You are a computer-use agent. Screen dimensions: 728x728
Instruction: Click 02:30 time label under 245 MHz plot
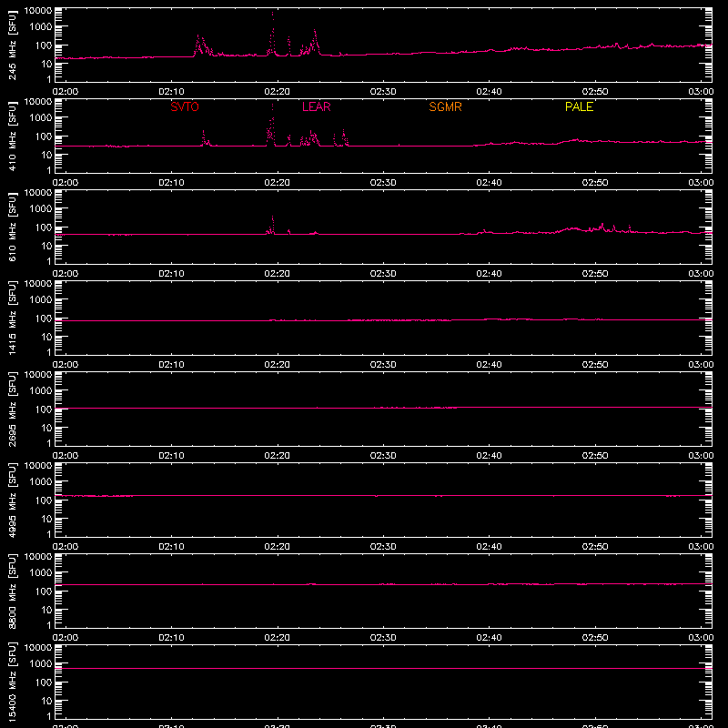383,92
